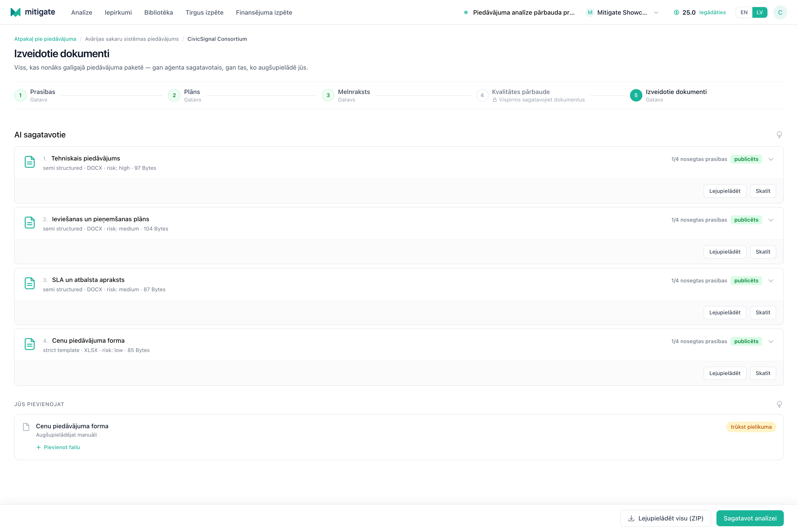Open the Bibliotēka menu item
798x532 pixels.
pyautogui.click(x=158, y=13)
